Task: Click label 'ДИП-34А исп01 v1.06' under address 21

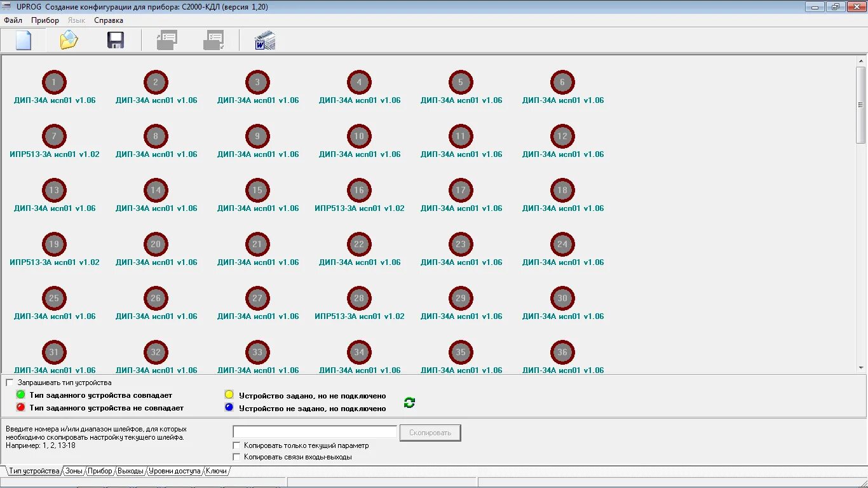Action: [258, 262]
